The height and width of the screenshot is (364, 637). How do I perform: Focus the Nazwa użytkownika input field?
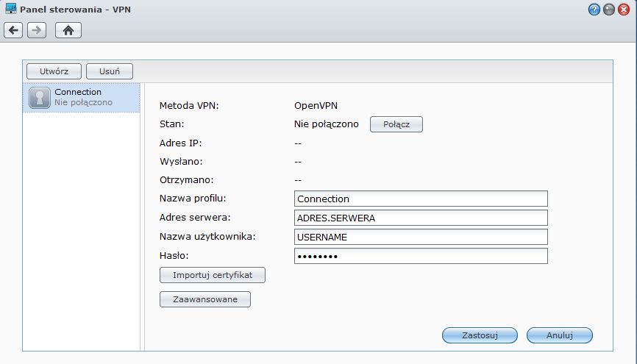(x=421, y=237)
